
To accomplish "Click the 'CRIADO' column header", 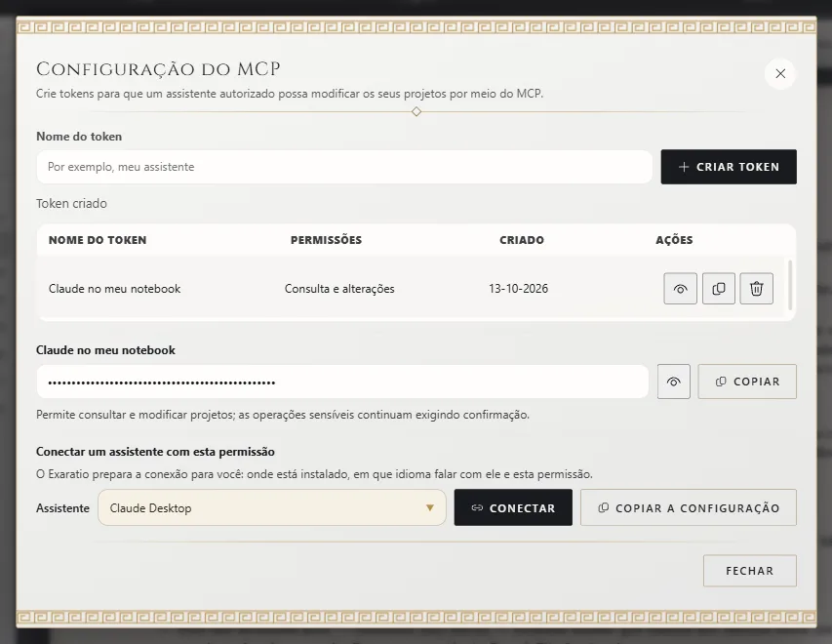I will point(522,240).
